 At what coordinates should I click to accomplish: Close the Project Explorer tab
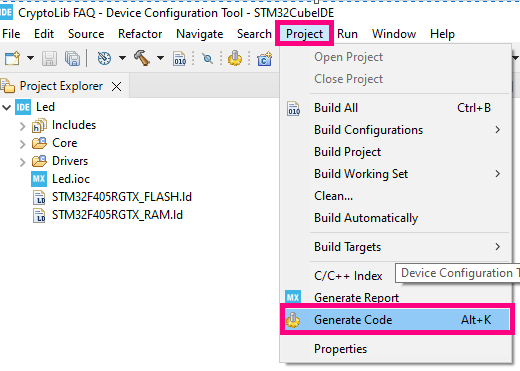click(x=116, y=87)
